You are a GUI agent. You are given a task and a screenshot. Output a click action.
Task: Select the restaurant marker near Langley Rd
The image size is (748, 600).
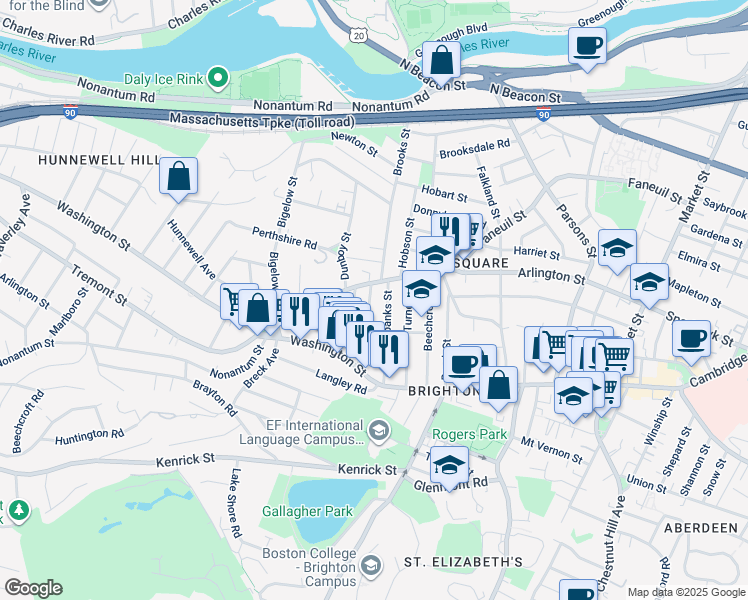(x=389, y=350)
